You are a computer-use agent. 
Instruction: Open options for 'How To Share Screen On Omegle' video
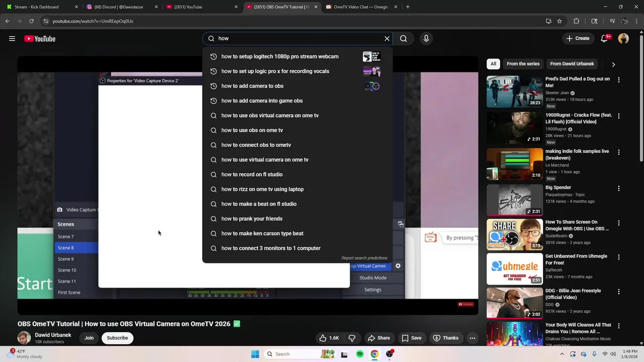point(619,223)
